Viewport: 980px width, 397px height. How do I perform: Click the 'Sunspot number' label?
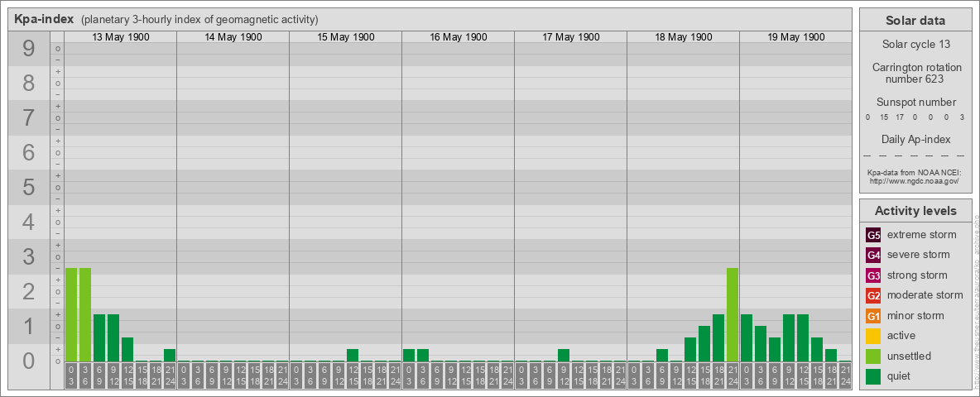click(915, 102)
